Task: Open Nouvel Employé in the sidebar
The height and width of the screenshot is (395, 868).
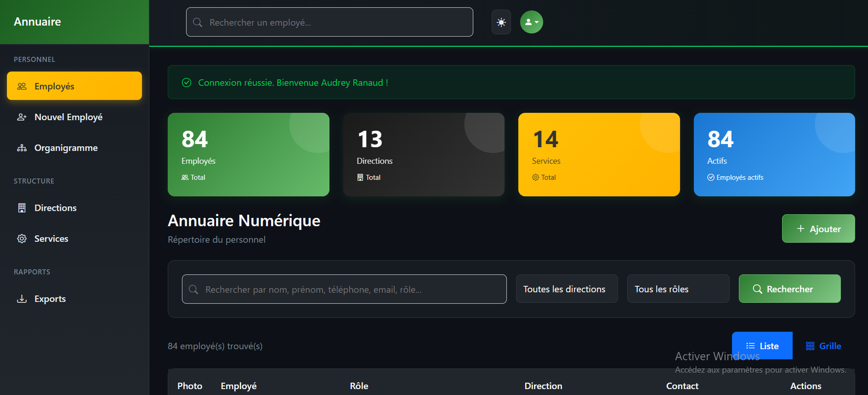Action: pyautogui.click(x=74, y=117)
